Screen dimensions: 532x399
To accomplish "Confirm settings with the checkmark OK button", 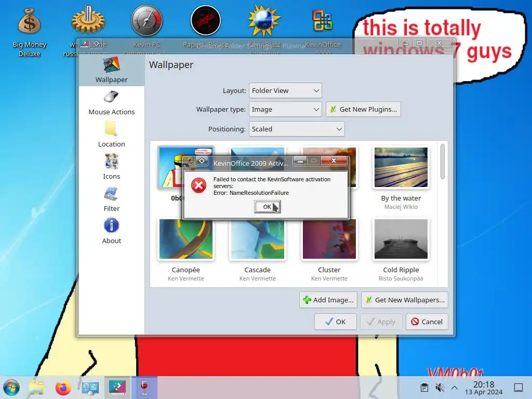I will 335,322.
